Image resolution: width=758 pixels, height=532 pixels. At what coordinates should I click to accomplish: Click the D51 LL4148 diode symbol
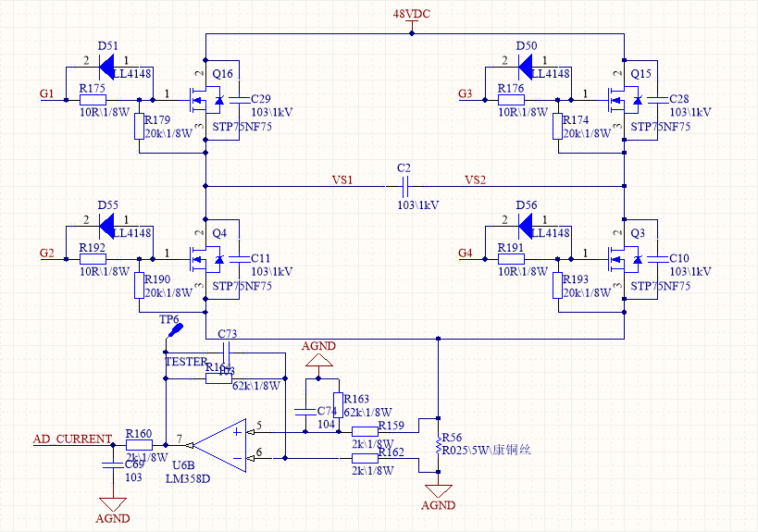click(x=104, y=67)
